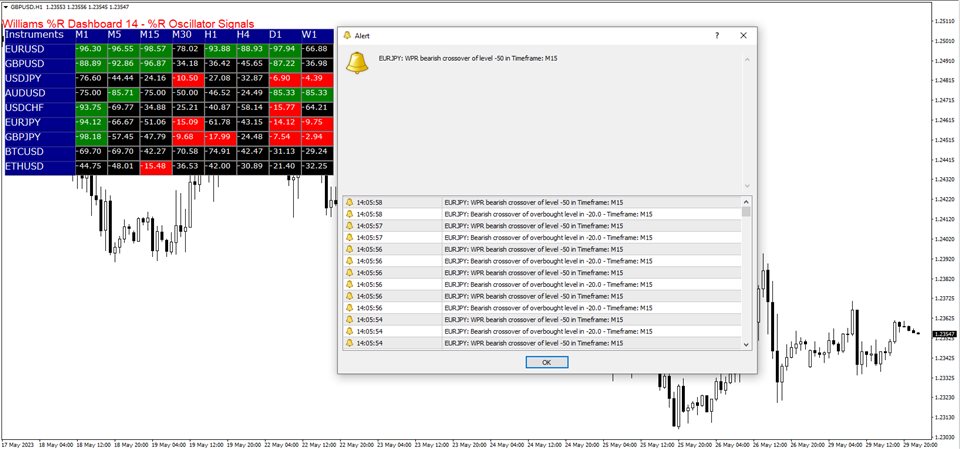Screen dimensions: 960x449
Task: Click the Williams %R Dashboard 14 title text
Action: pos(128,23)
